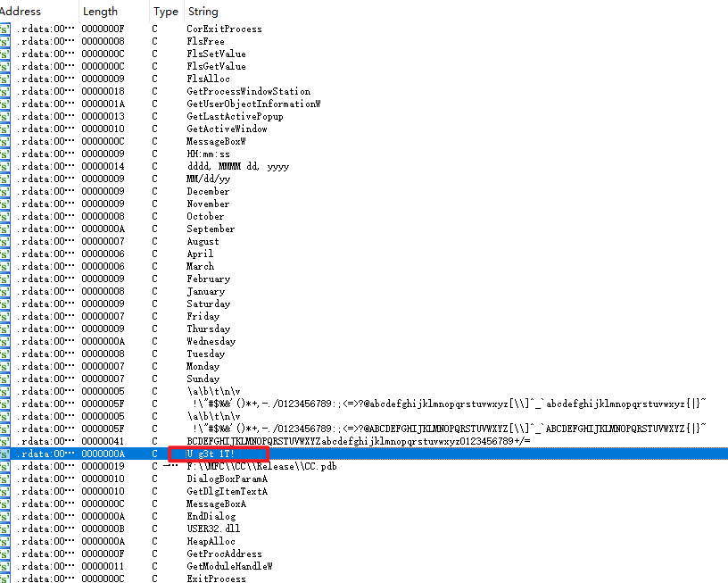The width and height of the screenshot is (728, 583).
Task: Select the base64 alphabet string ending in '+/='
Action: pos(358,441)
